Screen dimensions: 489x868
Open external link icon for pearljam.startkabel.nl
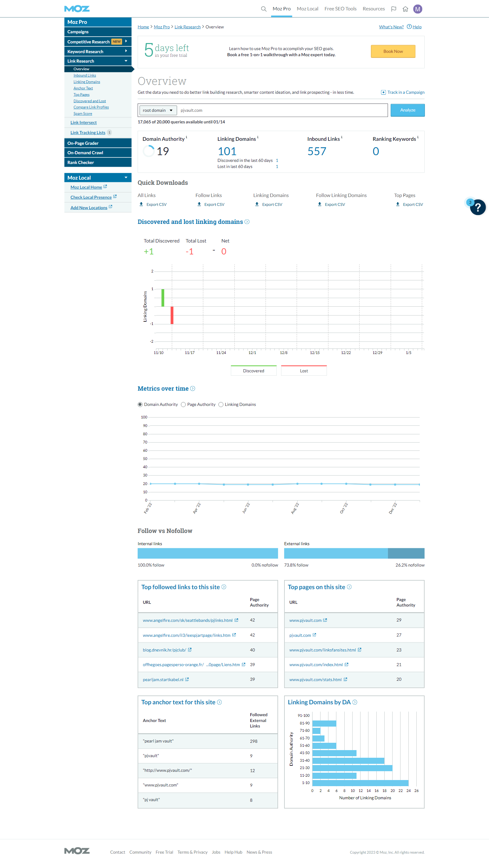[187, 679]
